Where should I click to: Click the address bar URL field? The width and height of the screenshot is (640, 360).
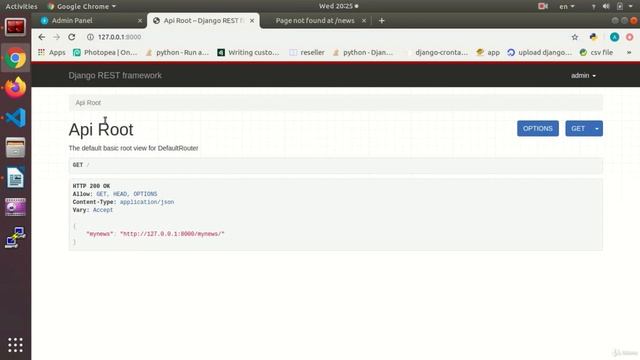(x=327, y=37)
